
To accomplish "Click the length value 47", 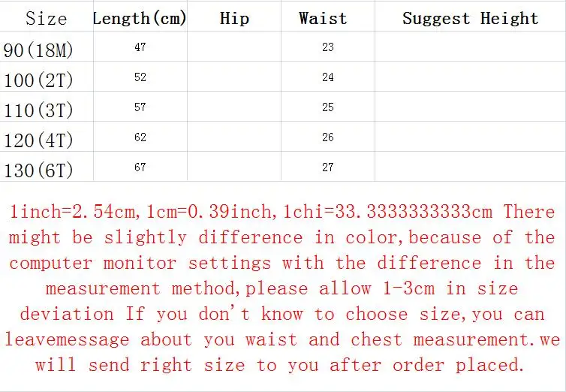I will click(140, 47).
